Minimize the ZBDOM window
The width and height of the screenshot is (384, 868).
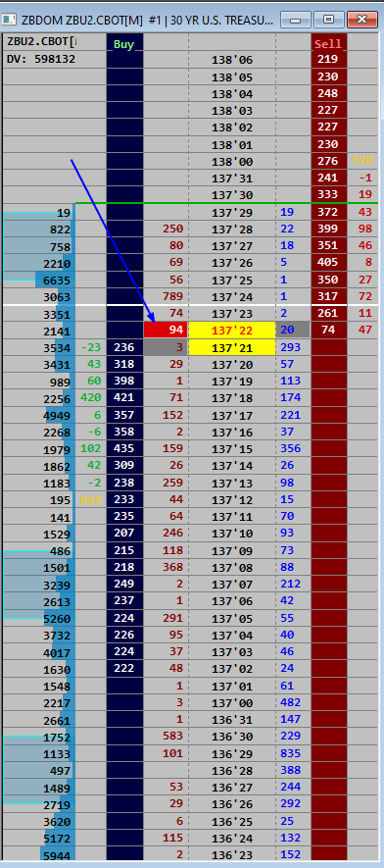pos(296,20)
